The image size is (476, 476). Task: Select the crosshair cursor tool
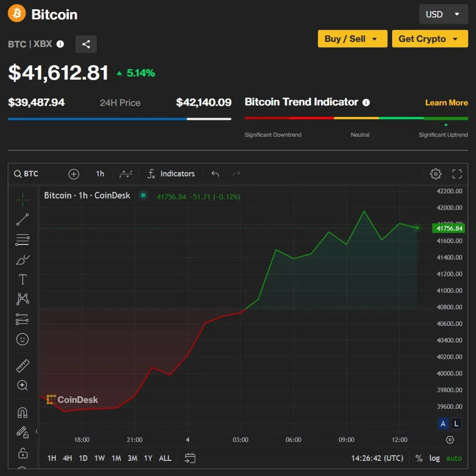coord(23,200)
